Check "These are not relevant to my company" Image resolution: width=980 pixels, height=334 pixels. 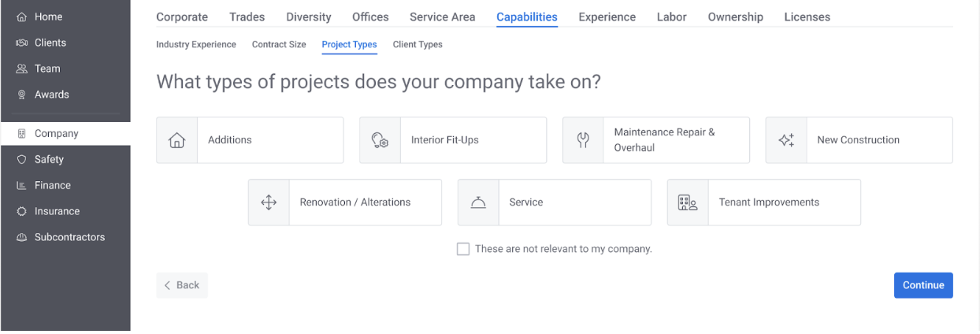(463, 249)
